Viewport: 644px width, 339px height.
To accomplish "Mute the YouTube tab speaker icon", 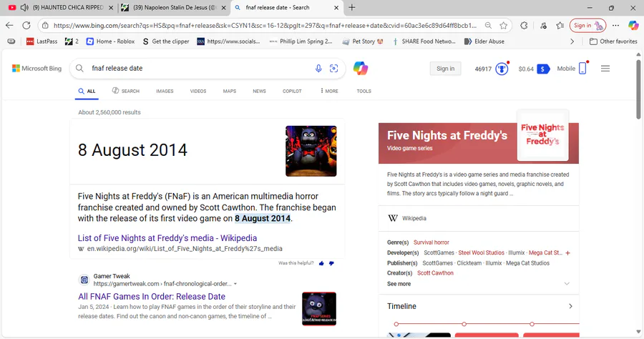I will pos(24,7).
